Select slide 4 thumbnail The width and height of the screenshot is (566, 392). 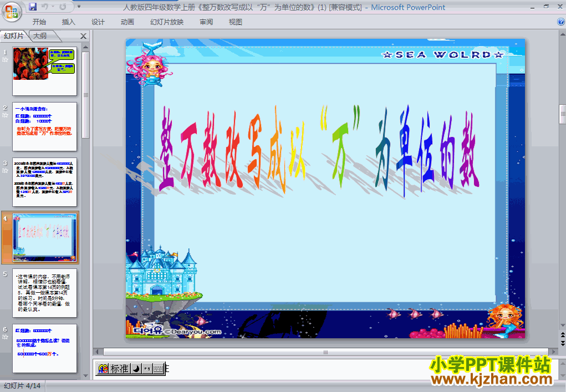45,237
